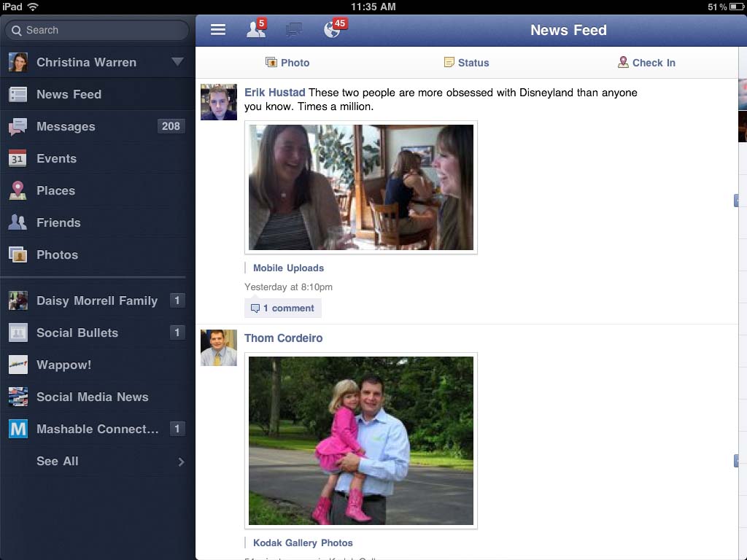Open Mobile Uploads album link
The image size is (747, 560).
(x=288, y=268)
